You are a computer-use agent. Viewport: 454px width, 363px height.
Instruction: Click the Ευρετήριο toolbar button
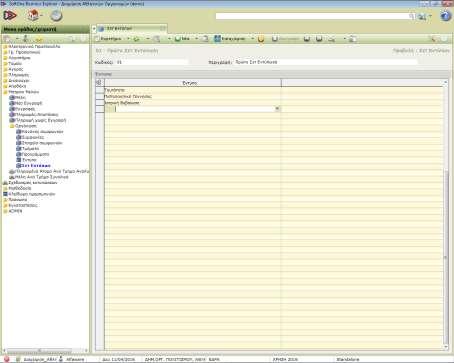pyautogui.click(x=109, y=39)
